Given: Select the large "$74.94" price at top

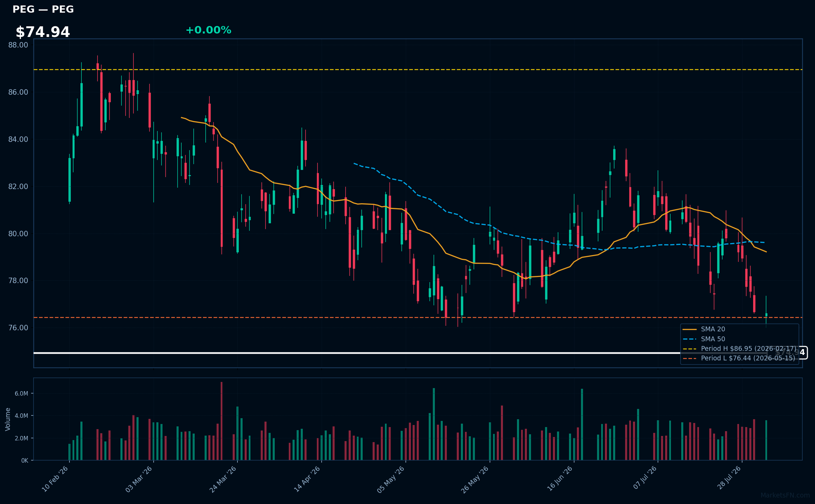Looking at the screenshot, I should [x=43, y=32].
